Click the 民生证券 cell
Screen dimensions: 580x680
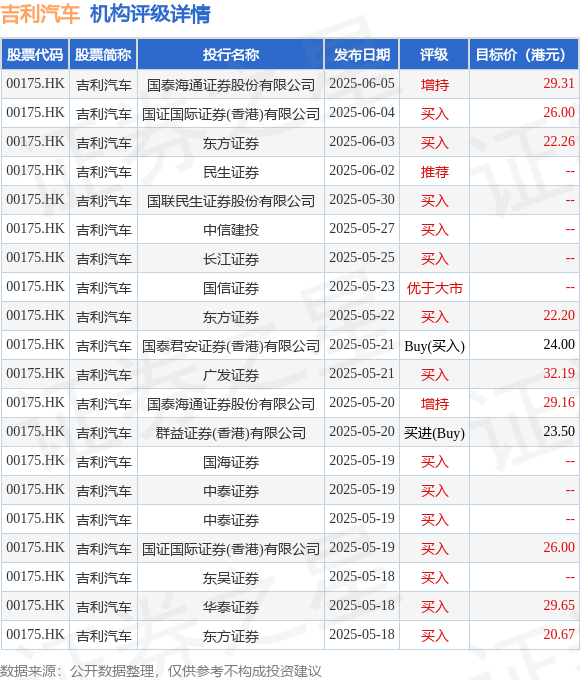click(231, 171)
